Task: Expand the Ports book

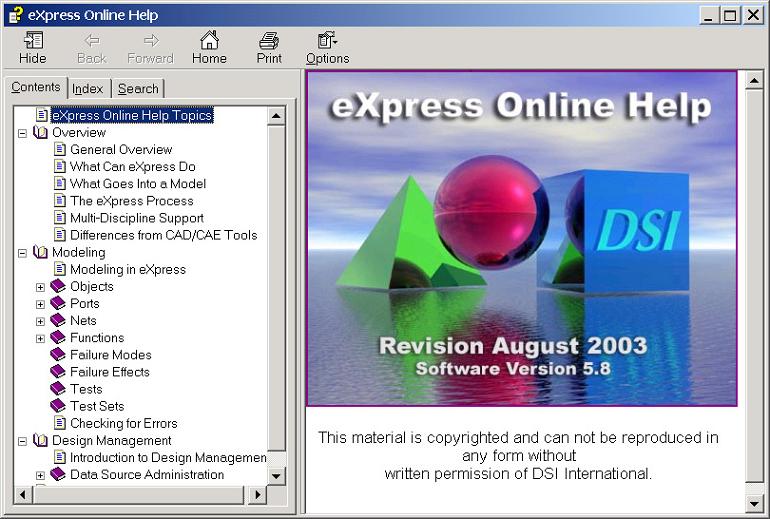Action: (x=40, y=304)
